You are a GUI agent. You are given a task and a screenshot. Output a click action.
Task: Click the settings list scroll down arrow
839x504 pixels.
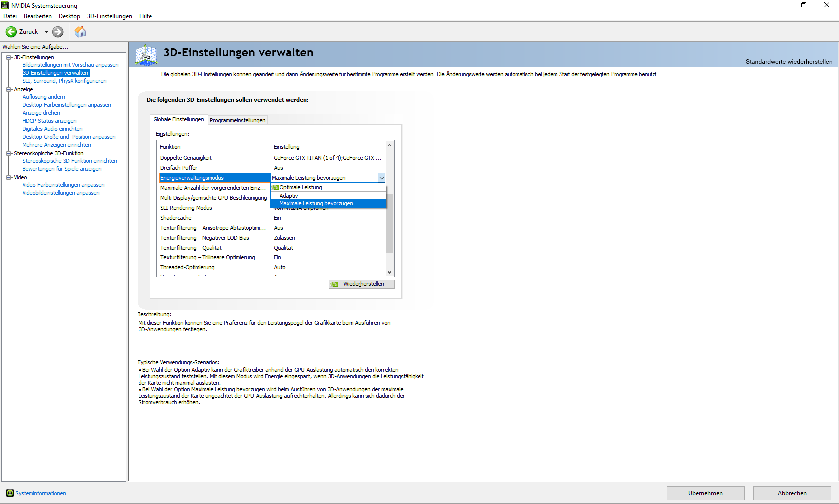390,272
